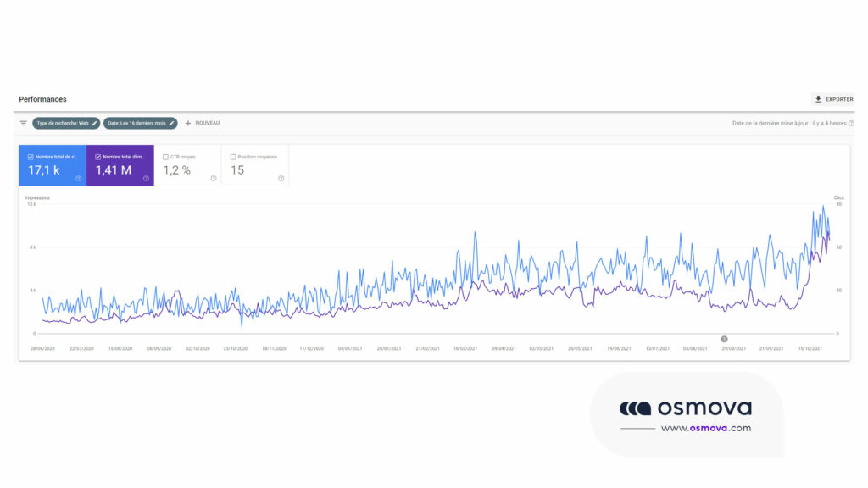Click the www.osmova.com link
The height and width of the screenshot is (488, 868).
pos(705,427)
